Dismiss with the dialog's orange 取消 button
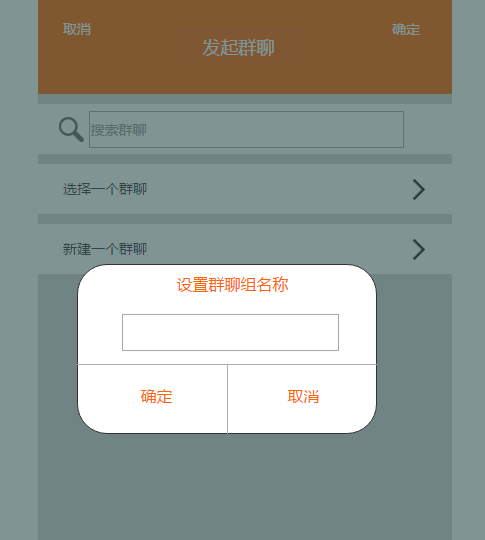The height and width of the screenshot is (540, 485). click(303, 396)
